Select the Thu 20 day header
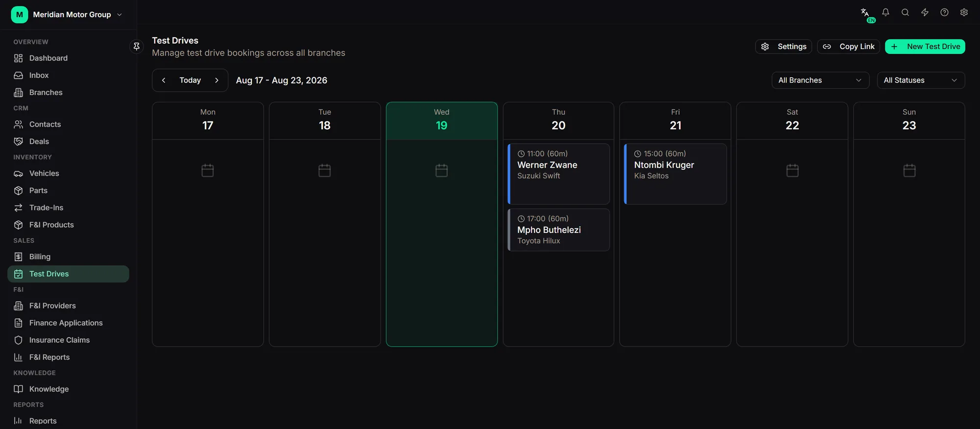Screen dimensions: 980x429 tap(559, 121)
